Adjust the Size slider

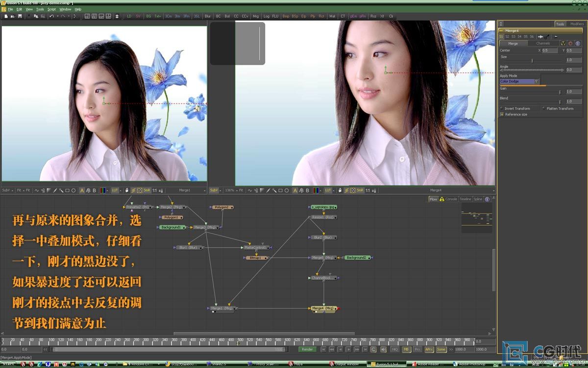pos(532,60)
